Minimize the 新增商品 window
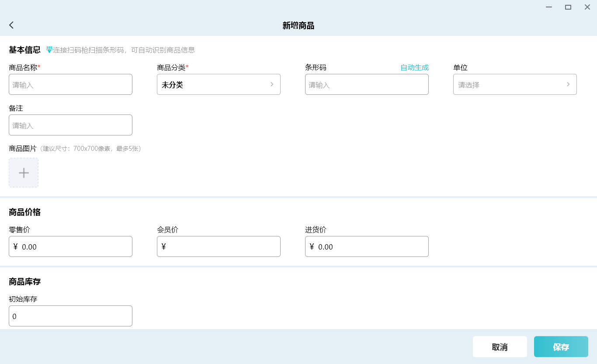Viewport: 597px width, 364px height. tap(549, 7)
